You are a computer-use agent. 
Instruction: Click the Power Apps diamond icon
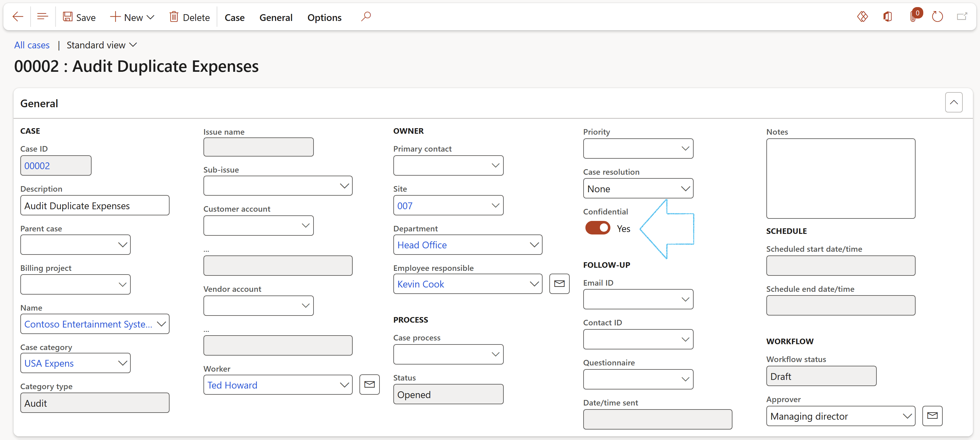[862, 17]
